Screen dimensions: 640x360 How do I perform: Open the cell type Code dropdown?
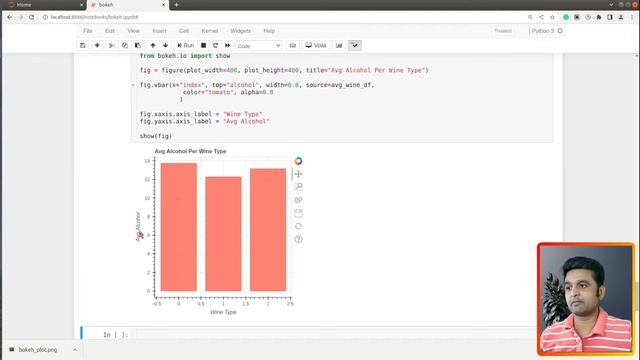coord(259,46)
